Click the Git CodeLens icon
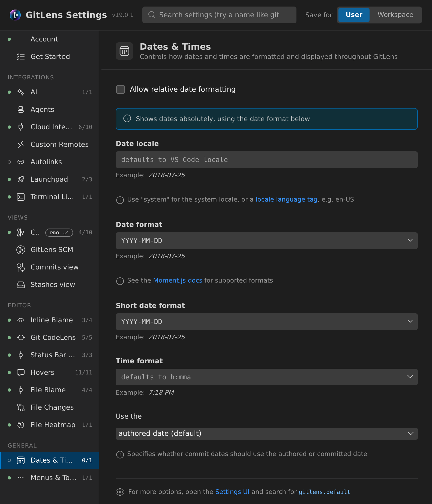Viewport: 432px width, 504px height. point(21,337)
